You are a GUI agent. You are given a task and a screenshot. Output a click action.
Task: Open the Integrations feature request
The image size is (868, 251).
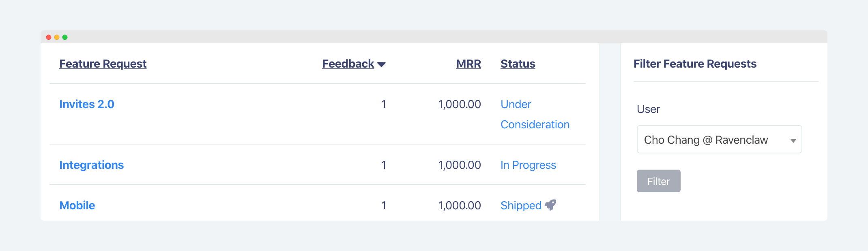91,165
